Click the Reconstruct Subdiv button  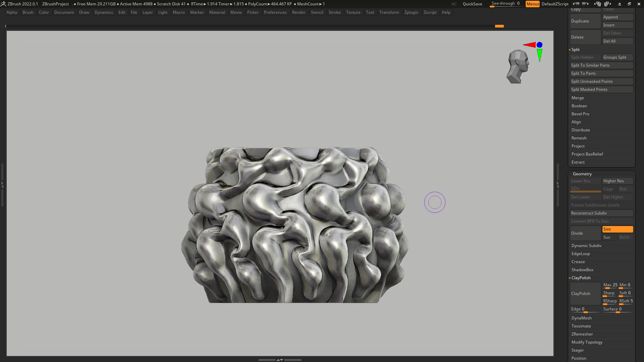coord(601,213)
